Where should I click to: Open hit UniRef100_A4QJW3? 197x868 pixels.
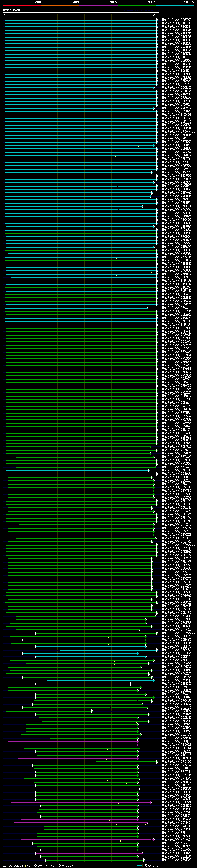177,23
